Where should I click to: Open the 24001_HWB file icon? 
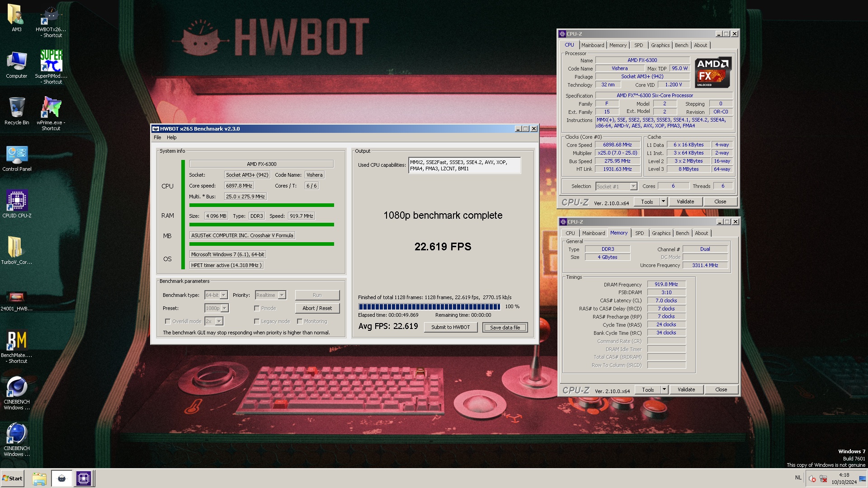16,300
